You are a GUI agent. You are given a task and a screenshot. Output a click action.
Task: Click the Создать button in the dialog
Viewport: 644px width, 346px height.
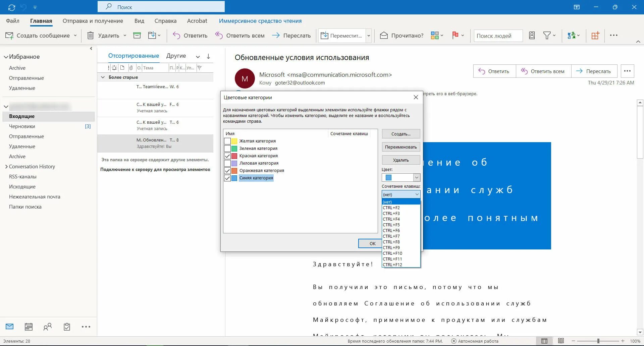pyautogui.click(x=401, y=133)
